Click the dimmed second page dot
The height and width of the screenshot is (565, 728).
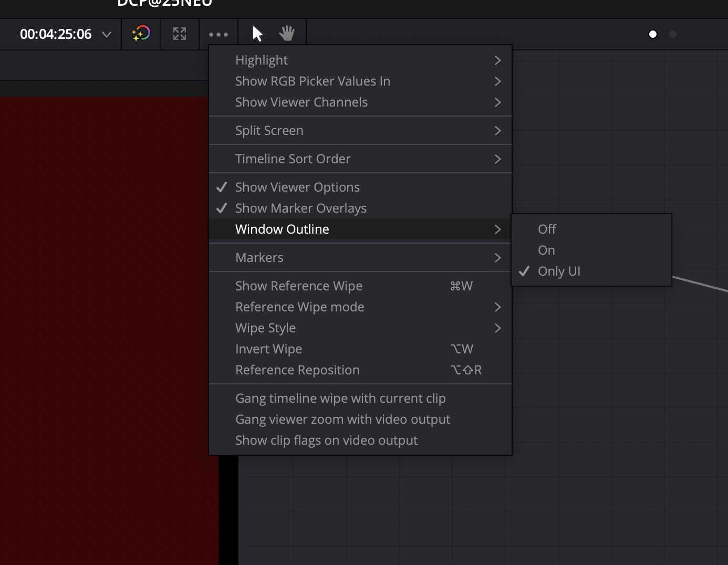click(x=673, y=34)
